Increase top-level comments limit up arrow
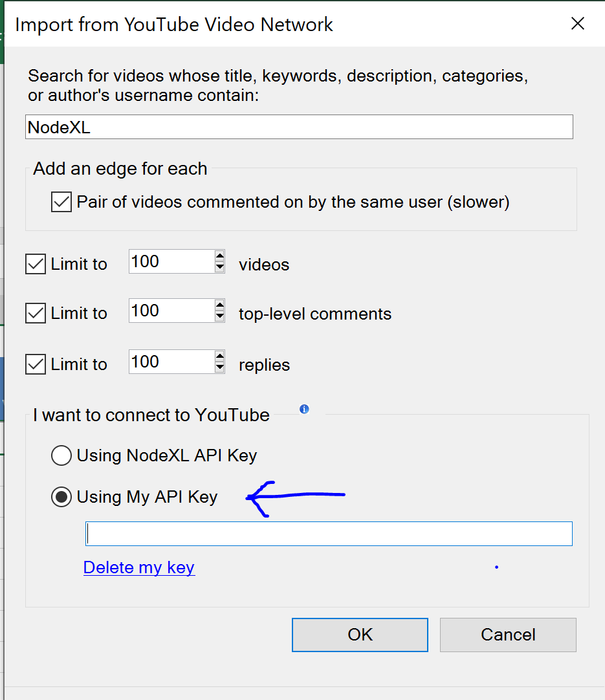 220,305
